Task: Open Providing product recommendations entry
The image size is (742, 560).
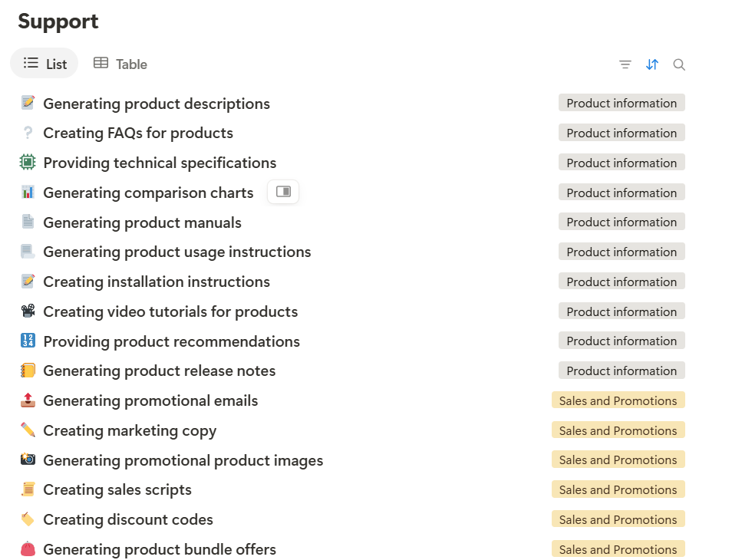Action: tap(171, 341)
